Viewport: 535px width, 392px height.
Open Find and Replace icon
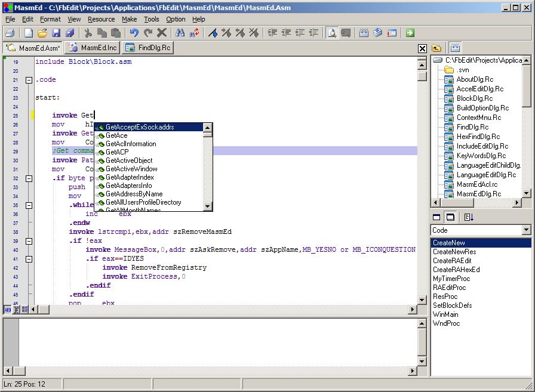(x=194, y=33)
